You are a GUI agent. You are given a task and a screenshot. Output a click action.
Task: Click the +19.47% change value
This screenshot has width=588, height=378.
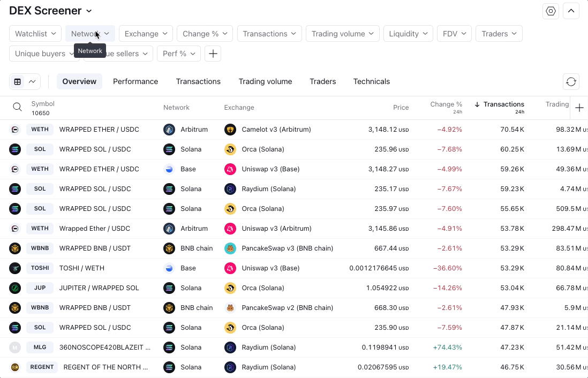pyautogui.click(x=447, y=367)
